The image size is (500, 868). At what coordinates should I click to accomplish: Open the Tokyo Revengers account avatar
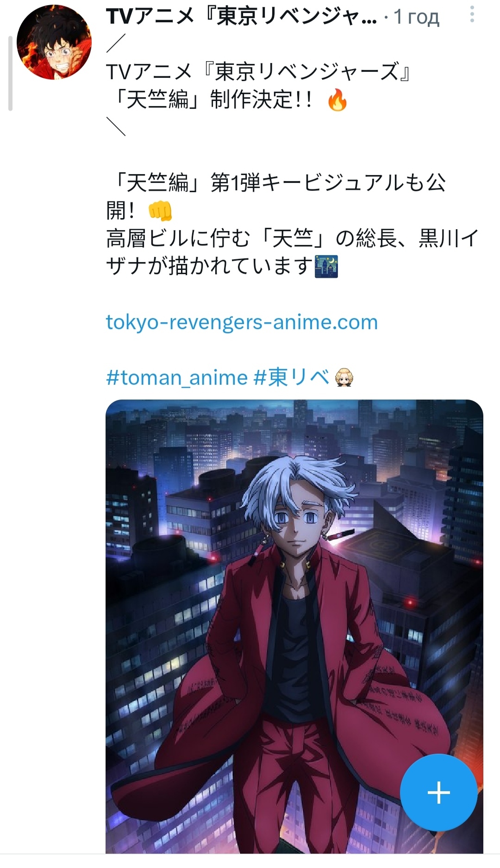tap(54, 42)
